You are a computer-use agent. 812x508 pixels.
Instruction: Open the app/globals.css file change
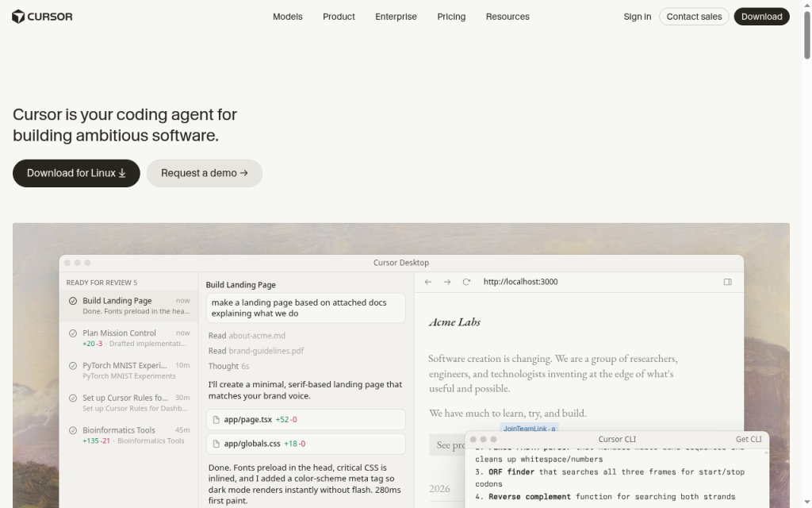coord(306,444)
